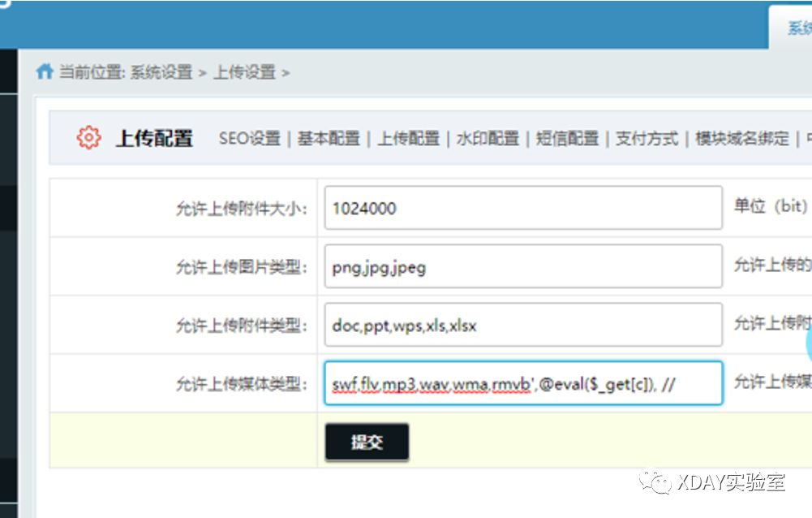Switch to 短信配置 tab
Screen dimensions: 812x518
point(568,139)
